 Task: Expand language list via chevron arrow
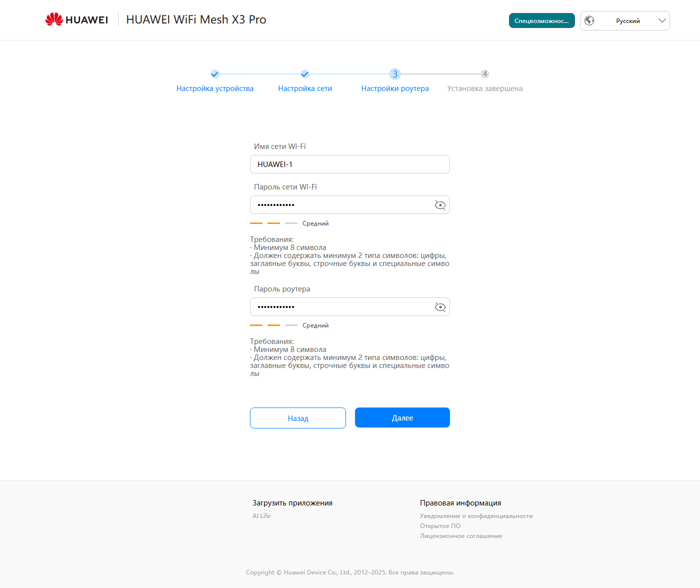[x=662, y=20]
